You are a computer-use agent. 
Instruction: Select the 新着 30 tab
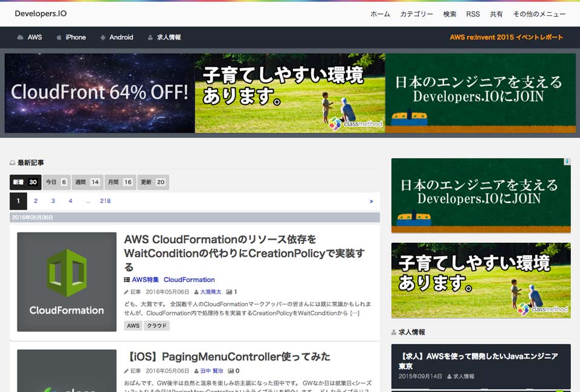click(x=25, y=182)
